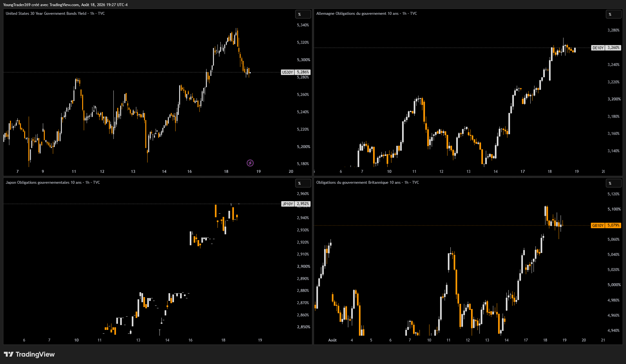Click YoungTrader269 header text
Image resolution: width=626 pixels, height=364 pixels.
(x=16, y=5)
